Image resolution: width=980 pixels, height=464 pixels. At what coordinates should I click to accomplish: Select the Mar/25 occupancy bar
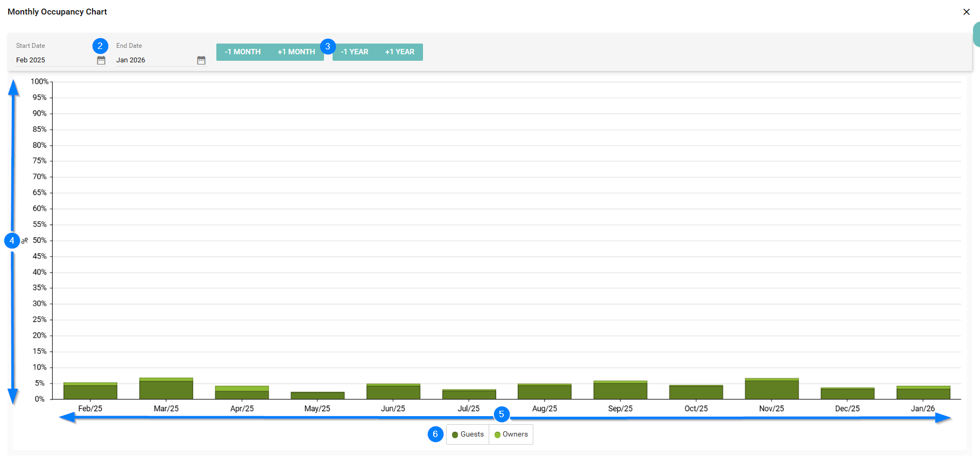coord(166,390)
